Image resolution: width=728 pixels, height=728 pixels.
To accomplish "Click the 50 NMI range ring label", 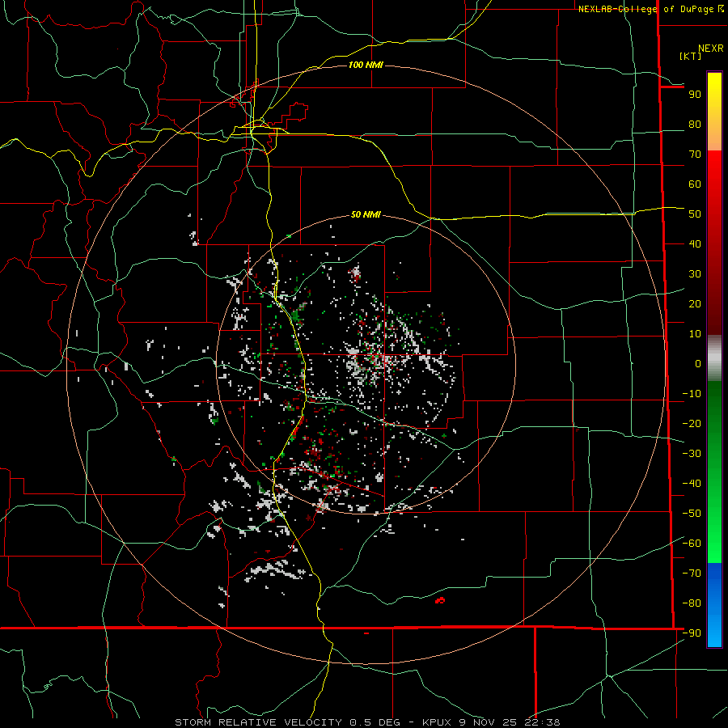I will (366, 214).
